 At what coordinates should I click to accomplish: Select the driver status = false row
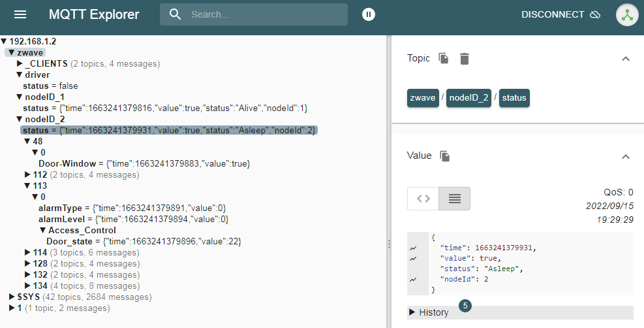(x=50, y=86)
